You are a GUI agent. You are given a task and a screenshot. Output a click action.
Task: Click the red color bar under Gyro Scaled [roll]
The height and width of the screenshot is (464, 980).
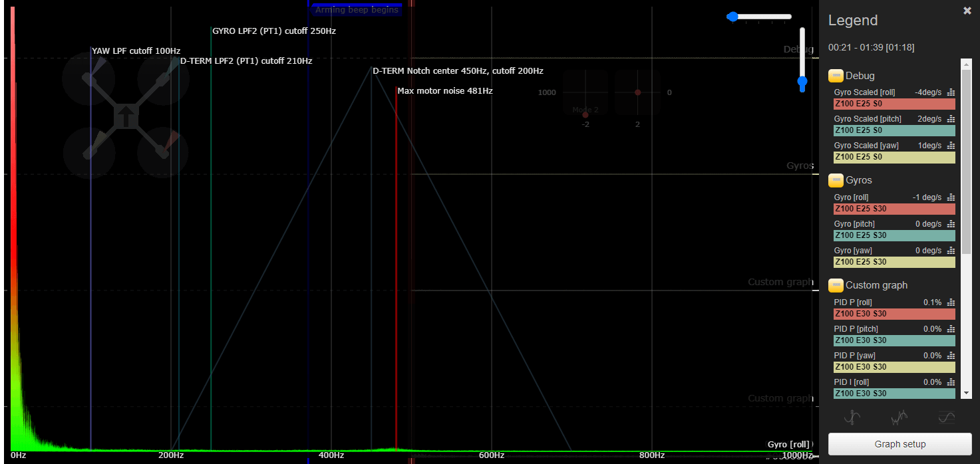click(894, 104)
